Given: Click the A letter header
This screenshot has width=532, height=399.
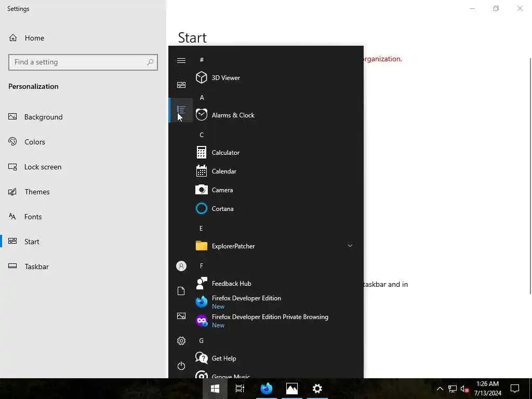Looking at the screenshot, I should click(202, 97).
